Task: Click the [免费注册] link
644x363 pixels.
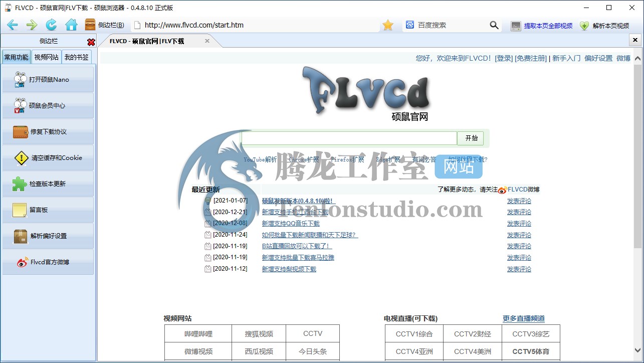Action: (531, 58)
